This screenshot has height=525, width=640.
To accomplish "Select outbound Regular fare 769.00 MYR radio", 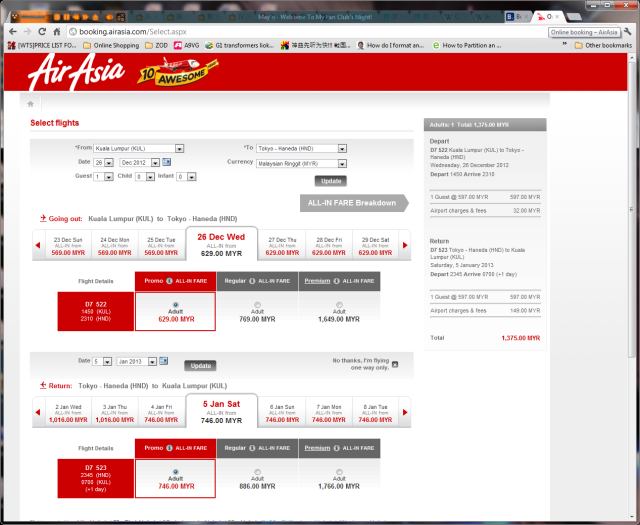I will (256, 305).
